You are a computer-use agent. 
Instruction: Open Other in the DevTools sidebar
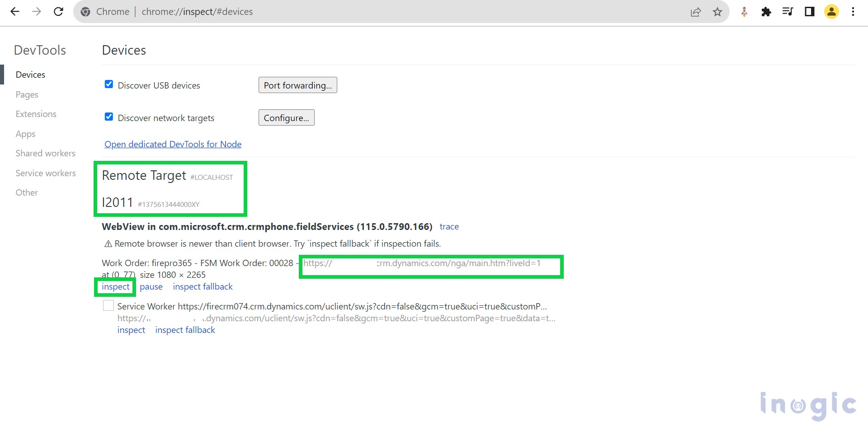(27, 192)
